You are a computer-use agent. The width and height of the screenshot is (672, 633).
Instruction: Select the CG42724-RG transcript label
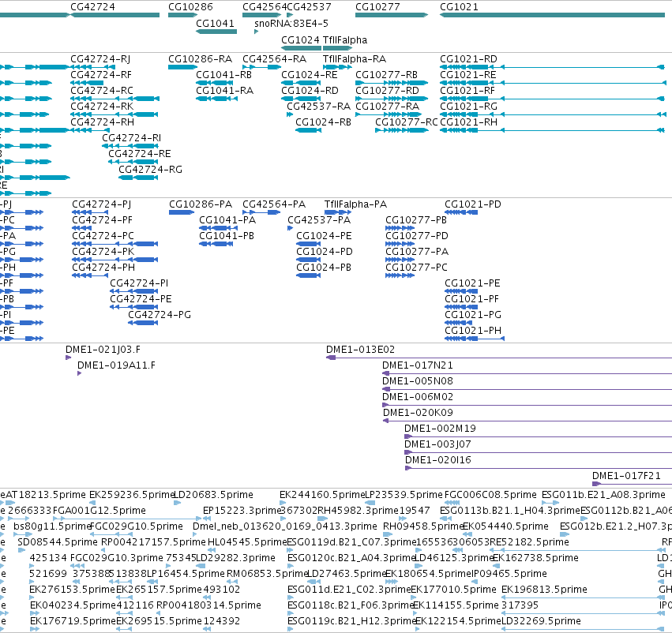(x=150, y=169)
